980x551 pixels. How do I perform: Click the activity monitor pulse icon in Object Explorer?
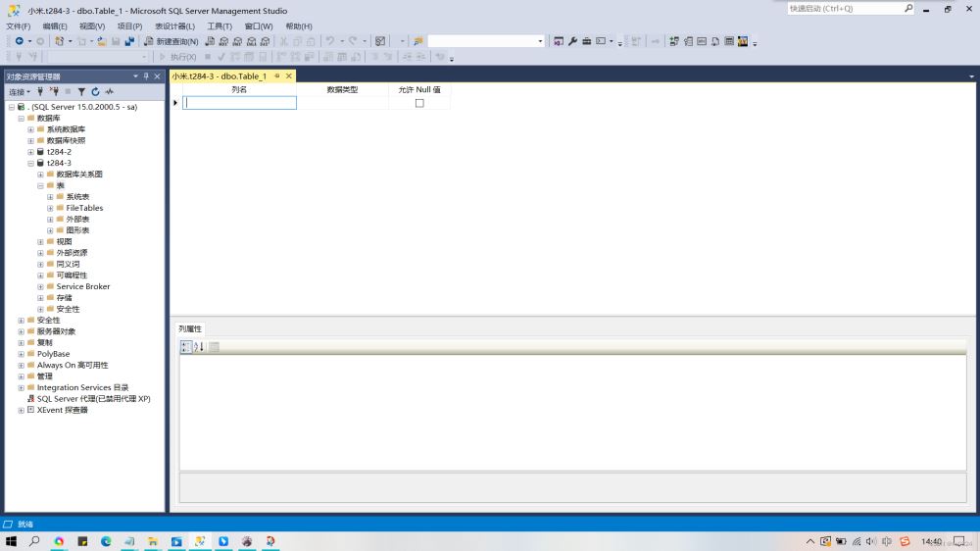click(110, 91)
